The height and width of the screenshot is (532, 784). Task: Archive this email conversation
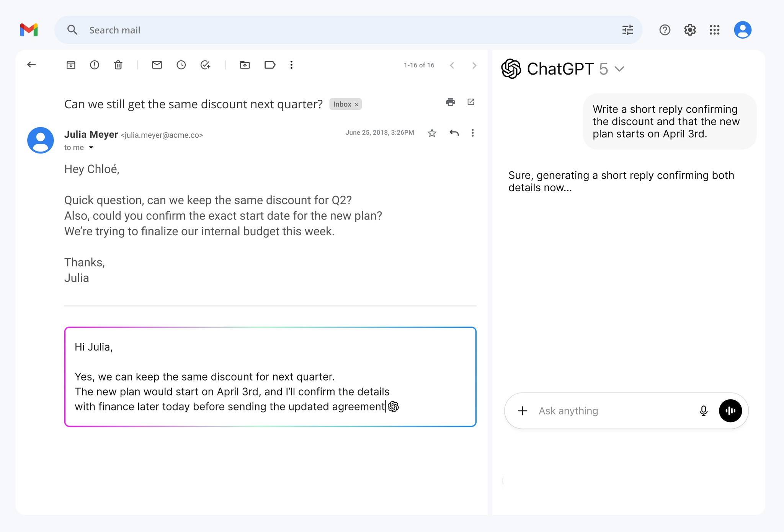[x=71, y=65]
